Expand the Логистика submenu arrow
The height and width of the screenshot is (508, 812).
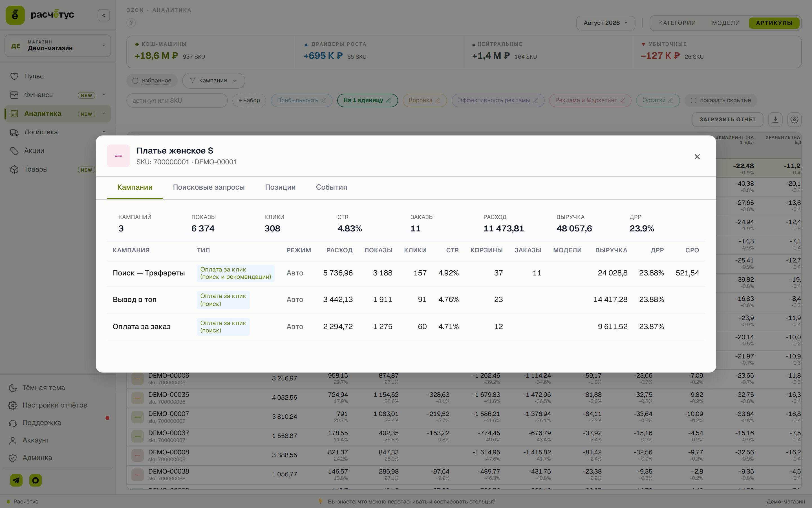point(104,132)
